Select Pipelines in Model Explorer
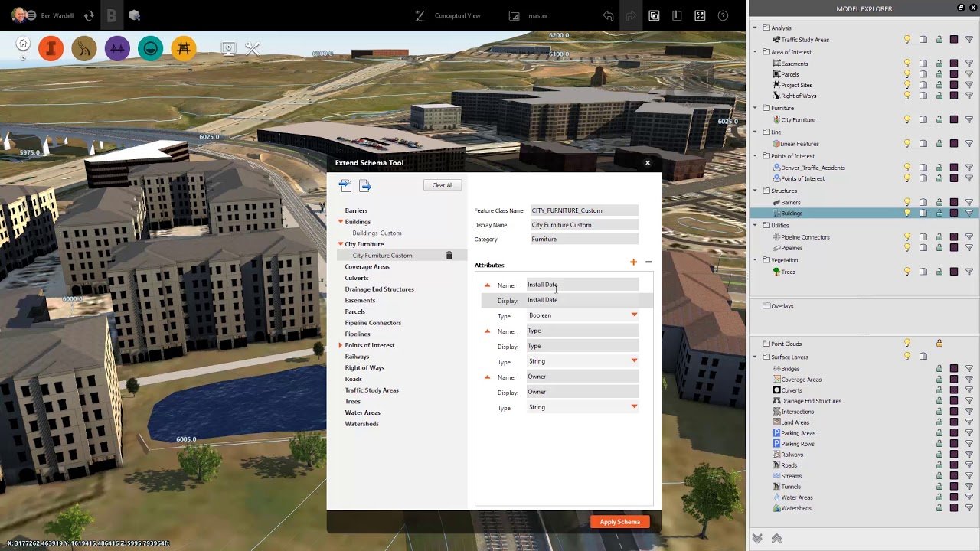Image resolution: width=980 pixels, height=551 pixels. 792,248
